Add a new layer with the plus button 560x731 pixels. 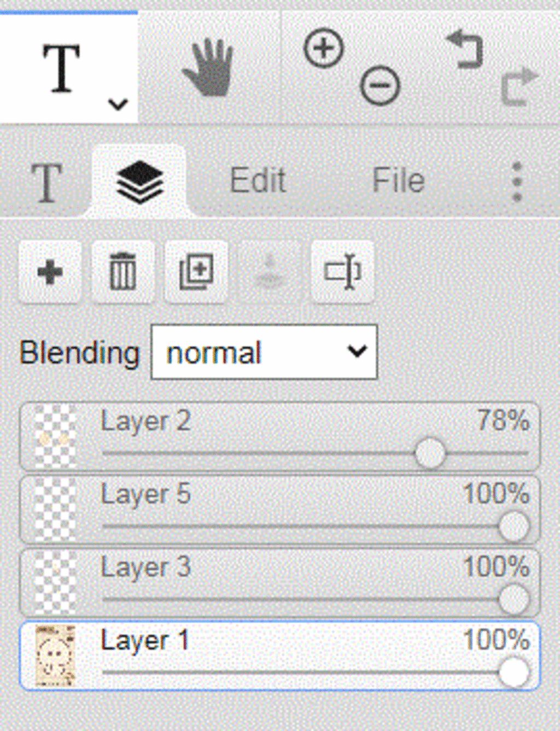coord(50,272)
